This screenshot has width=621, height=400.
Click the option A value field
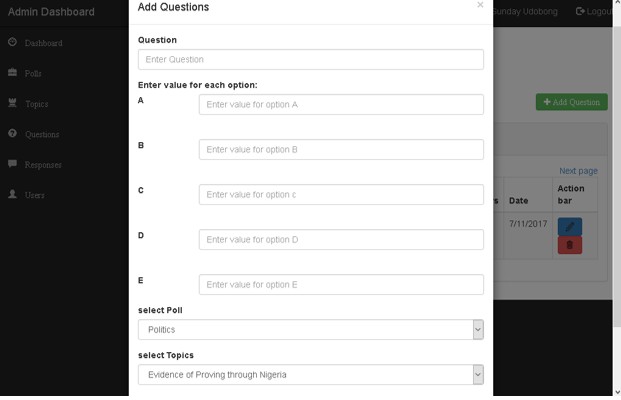(341, 105)
